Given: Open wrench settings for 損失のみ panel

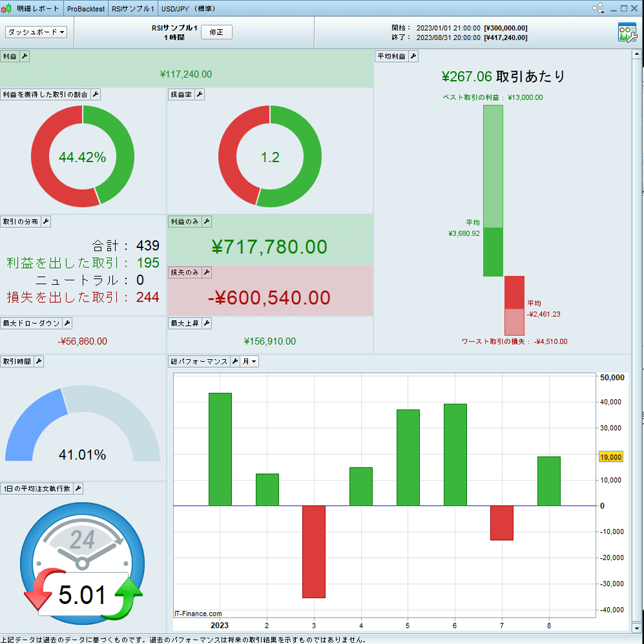Looking at the screenshot, I should click(x=207, y=273).
